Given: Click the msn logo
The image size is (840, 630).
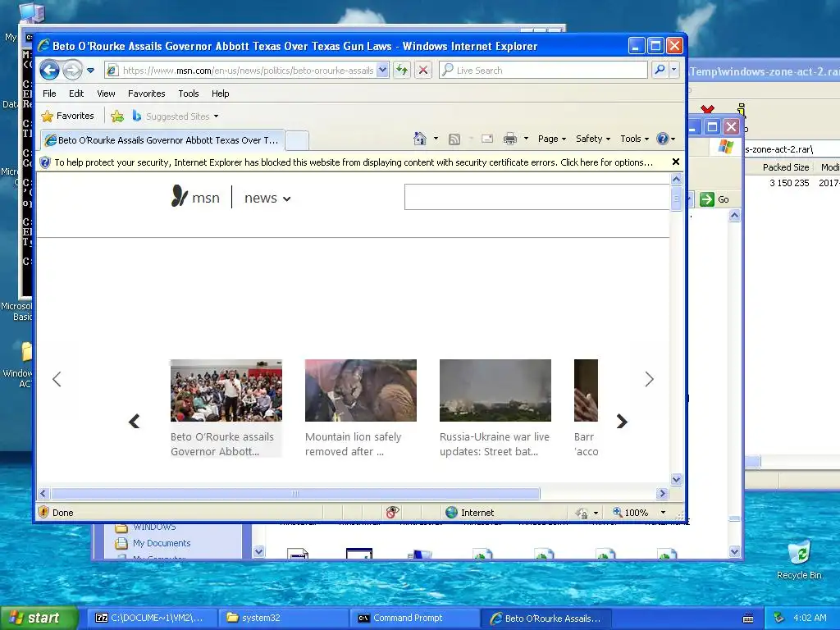Looking at the screenshot, I should [x=195, y=197].
